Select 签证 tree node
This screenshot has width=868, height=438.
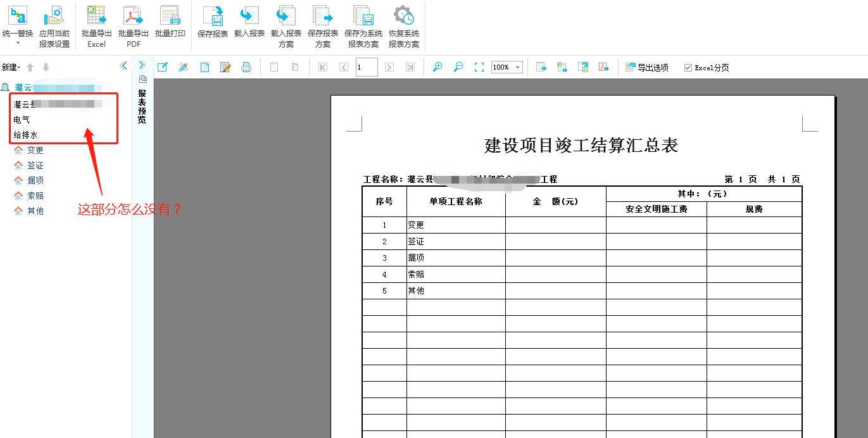click(x=35, y=165)
